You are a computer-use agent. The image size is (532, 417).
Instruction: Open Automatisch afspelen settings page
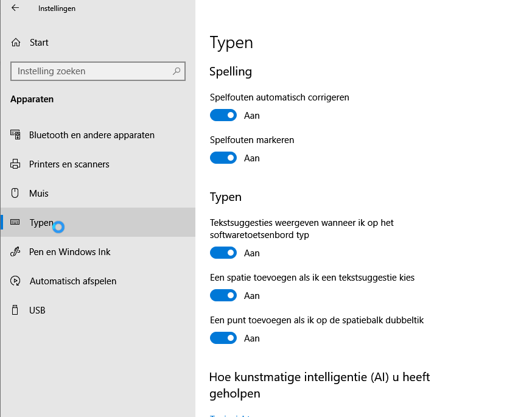tap(72, 281)
